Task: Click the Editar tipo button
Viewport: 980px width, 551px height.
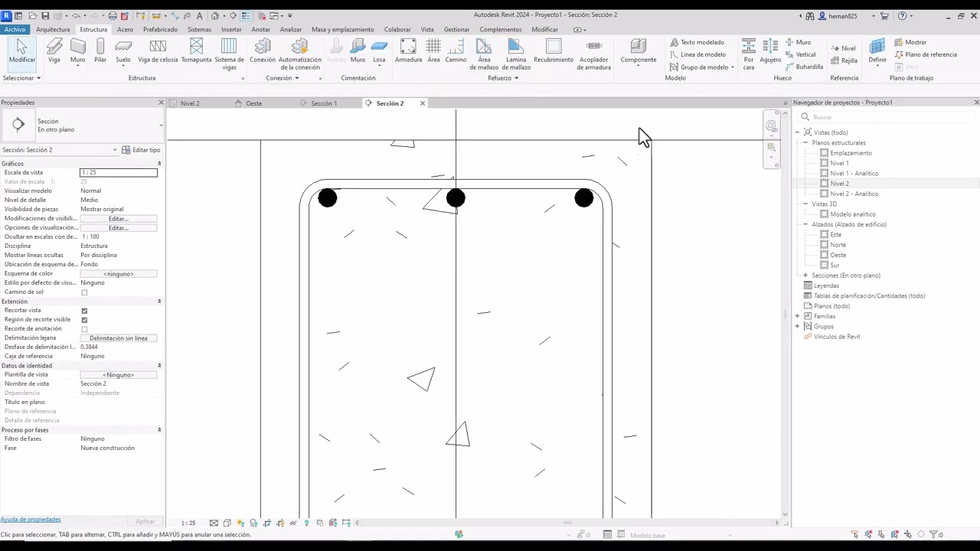Action: [141, 150]
